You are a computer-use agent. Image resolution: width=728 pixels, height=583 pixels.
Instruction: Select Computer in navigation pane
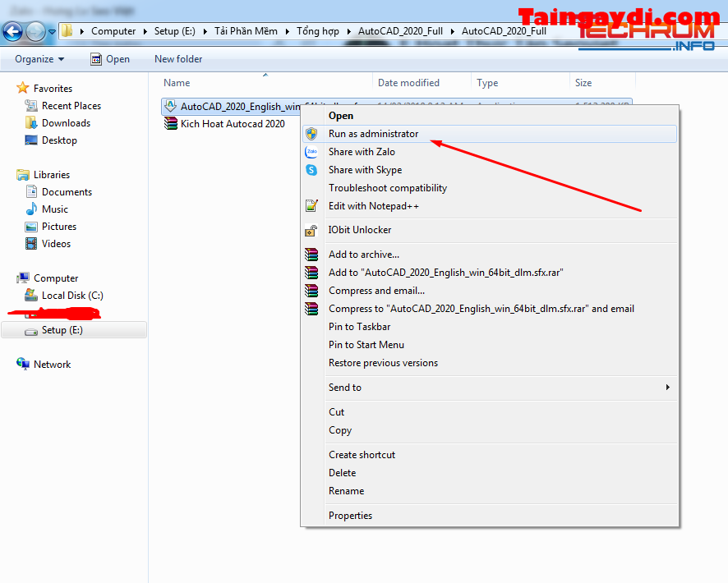click(x=56, y=278)
